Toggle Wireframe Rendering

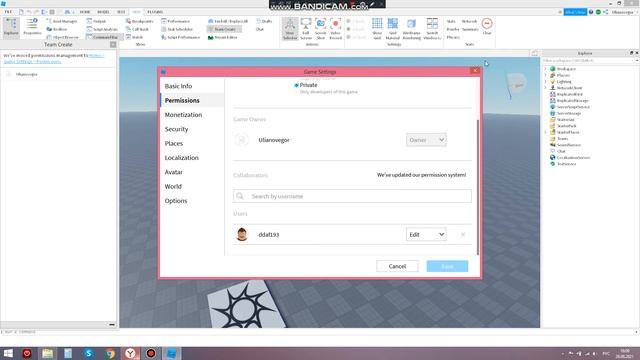411,29
